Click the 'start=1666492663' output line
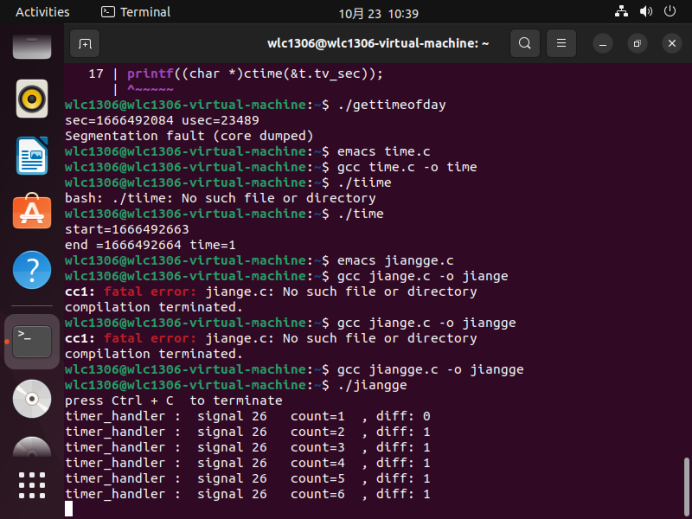 (x=127, y=229)
